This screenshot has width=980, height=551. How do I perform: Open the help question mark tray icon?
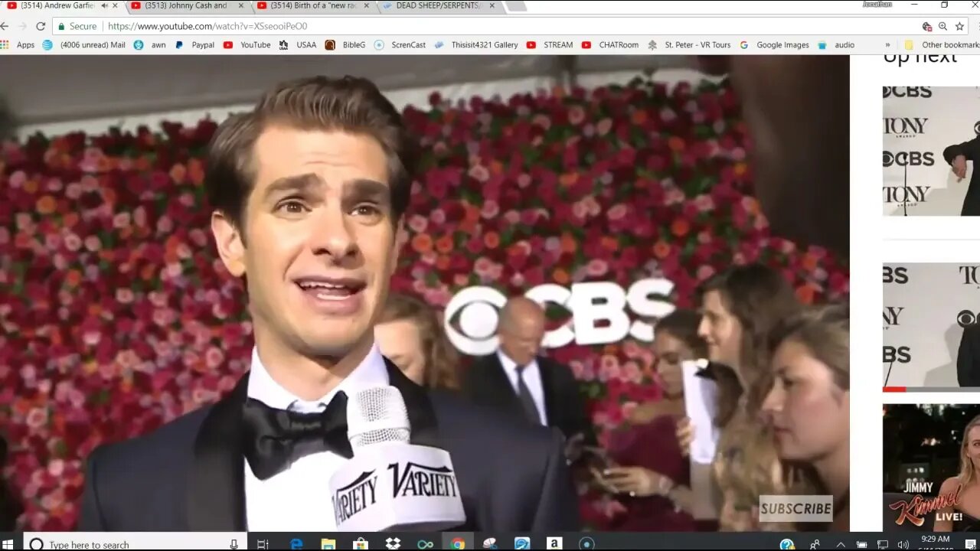pos(786,544)
